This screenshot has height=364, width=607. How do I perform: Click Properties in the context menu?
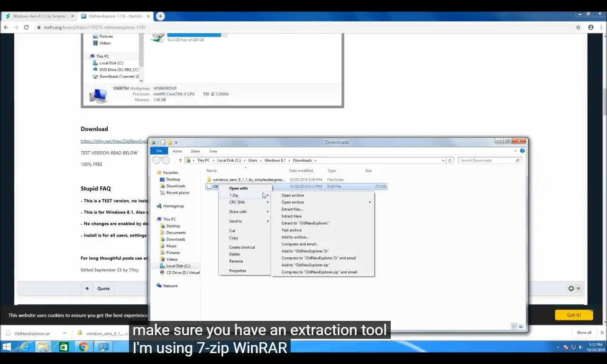pyautogui.click(x=238, y=271)
